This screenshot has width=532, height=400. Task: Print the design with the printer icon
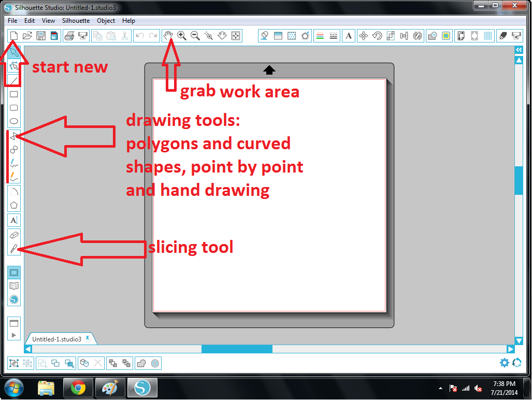(x=69, y=36)
